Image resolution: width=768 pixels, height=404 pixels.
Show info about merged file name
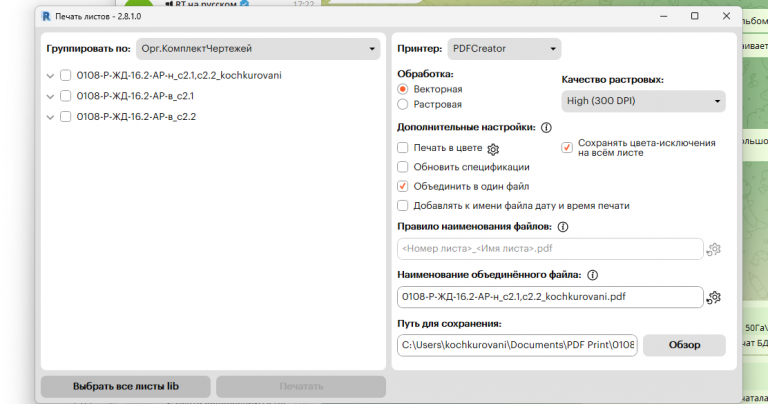click(x=592, y=275)
